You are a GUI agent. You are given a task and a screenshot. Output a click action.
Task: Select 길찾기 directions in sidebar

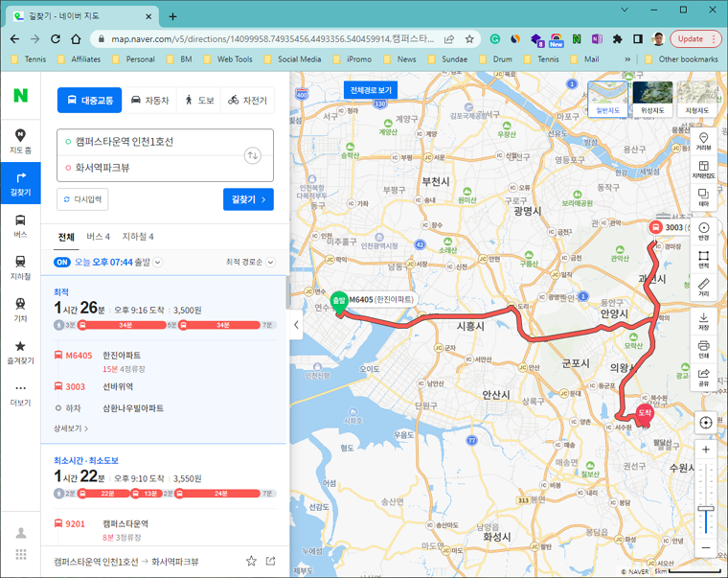20,183
